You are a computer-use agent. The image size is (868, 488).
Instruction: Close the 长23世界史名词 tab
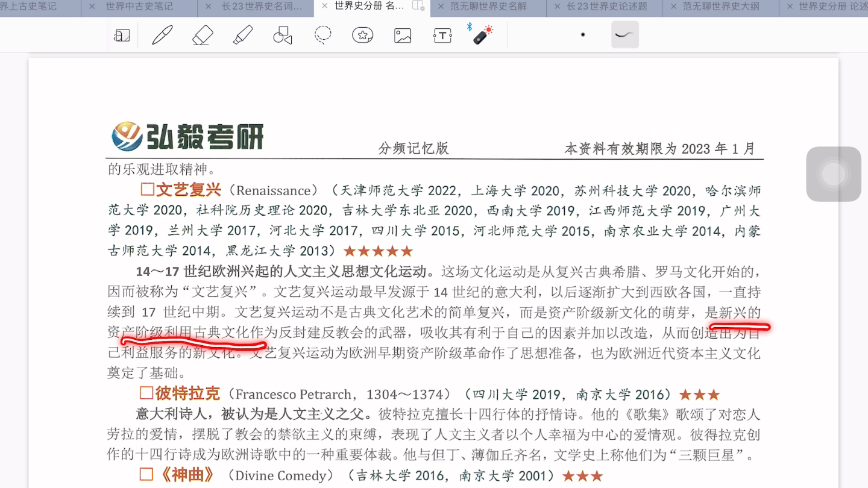click(x=209, y=6)
